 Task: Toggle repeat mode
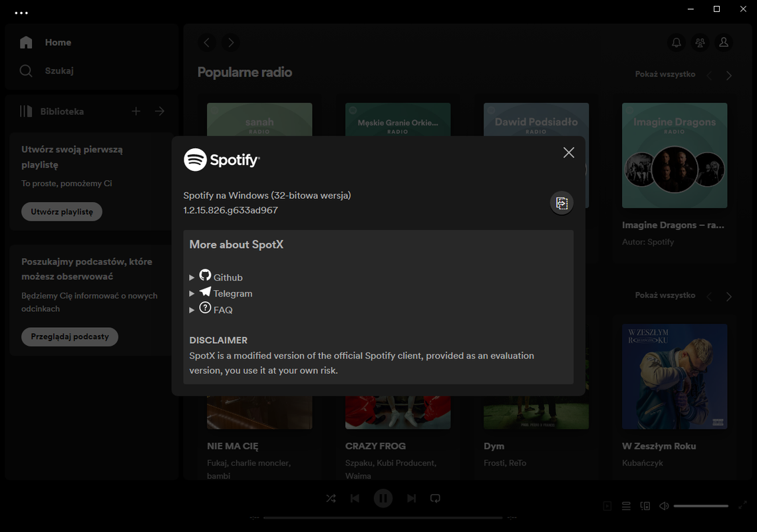(x=435, y=499)
